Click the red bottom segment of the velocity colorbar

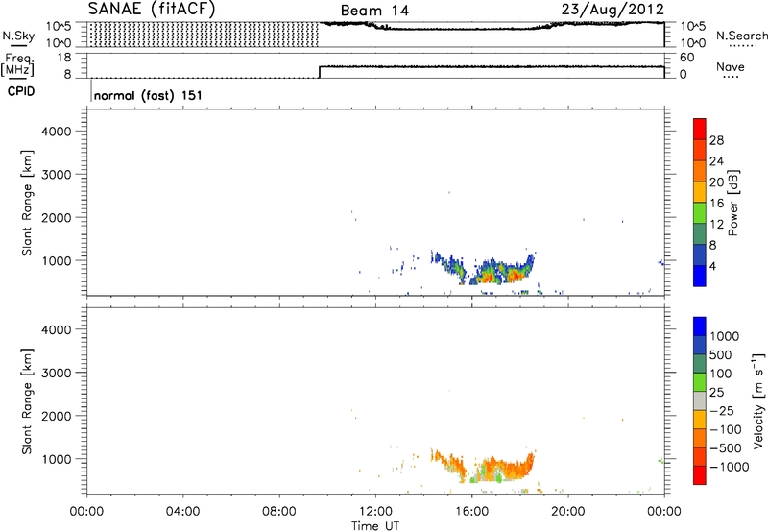point(700,475)
